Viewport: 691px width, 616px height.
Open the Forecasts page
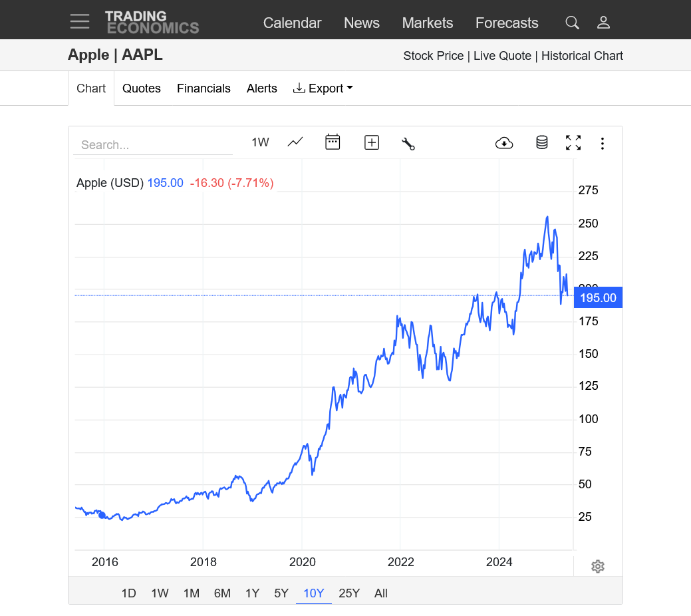tap(507, 23)
